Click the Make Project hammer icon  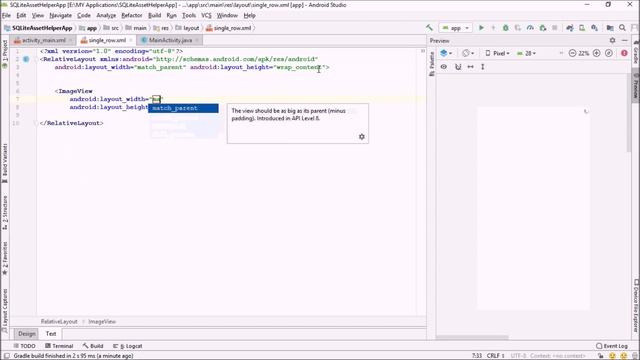(x=429, y=28)
